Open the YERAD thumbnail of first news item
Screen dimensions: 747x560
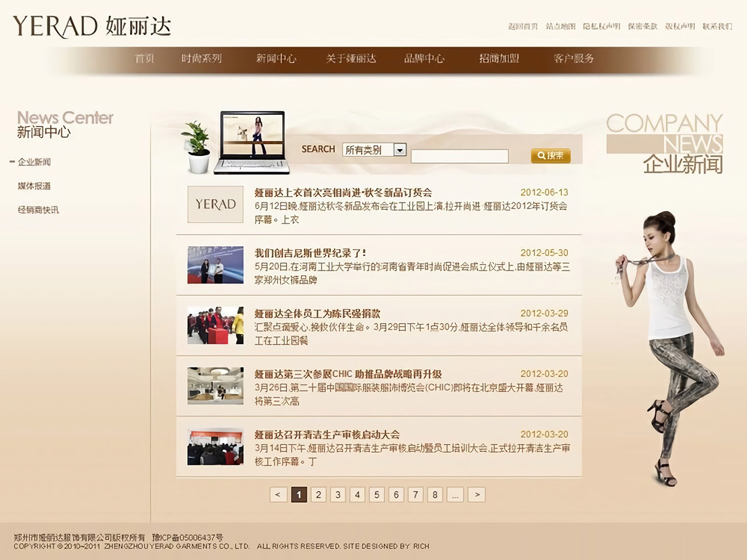click(x=215, y=204)
